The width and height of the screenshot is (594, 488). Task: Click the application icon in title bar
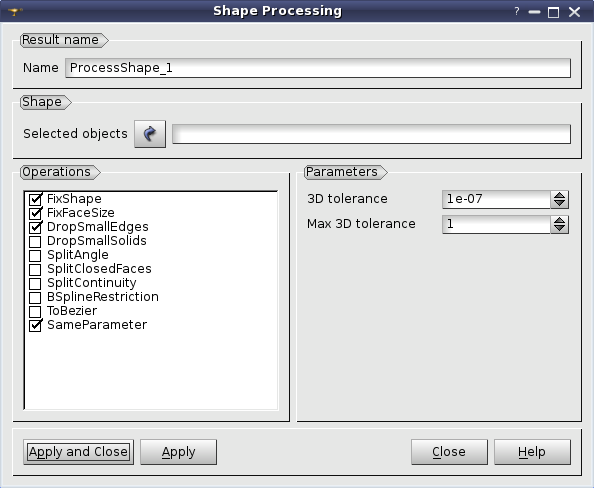[x=15, y=11]
